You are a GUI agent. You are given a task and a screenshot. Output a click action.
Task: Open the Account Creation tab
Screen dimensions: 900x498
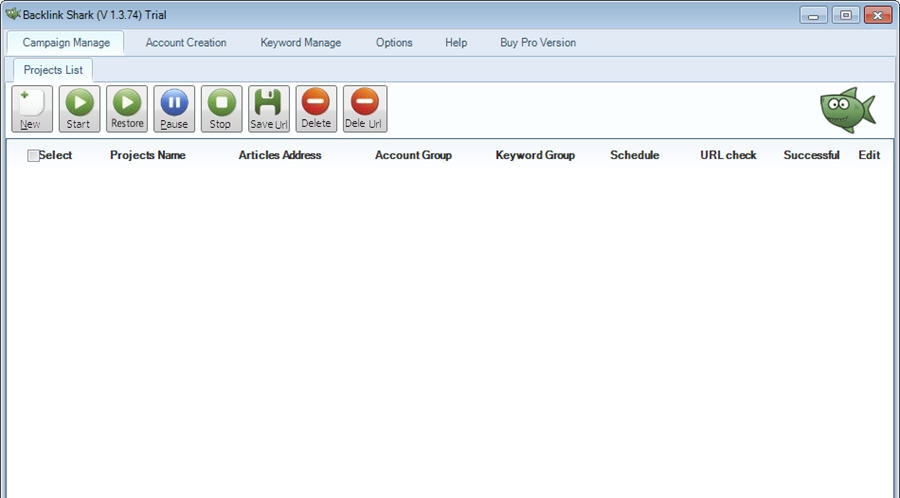tap(186, 42)
